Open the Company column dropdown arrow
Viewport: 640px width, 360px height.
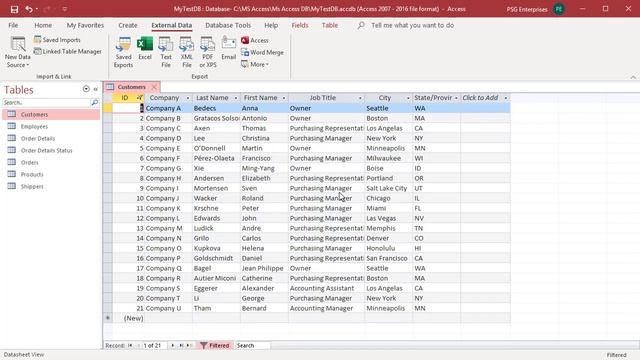click(x=188, y=98)
